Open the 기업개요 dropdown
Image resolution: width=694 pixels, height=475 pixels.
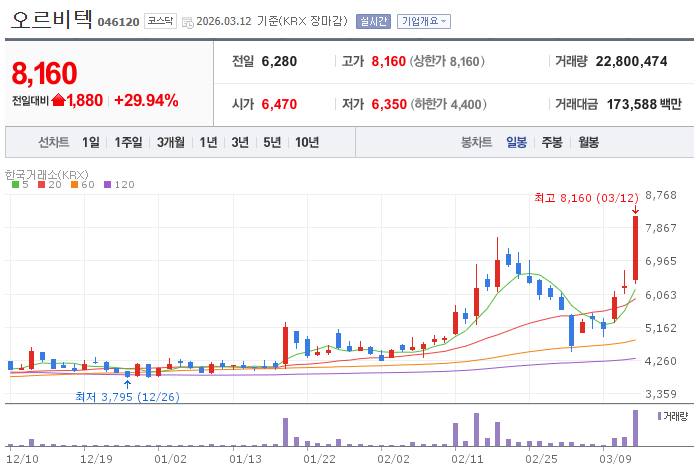click(424, 21)
